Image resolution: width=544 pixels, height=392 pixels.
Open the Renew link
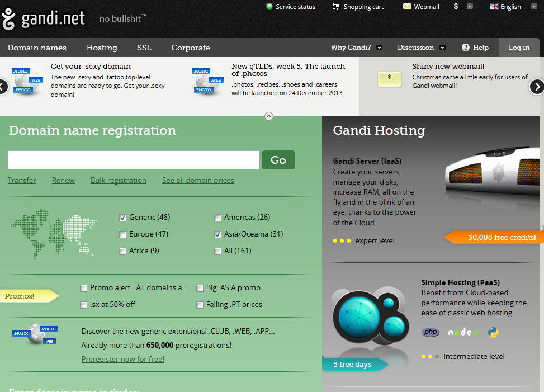(x=63, y=181)
